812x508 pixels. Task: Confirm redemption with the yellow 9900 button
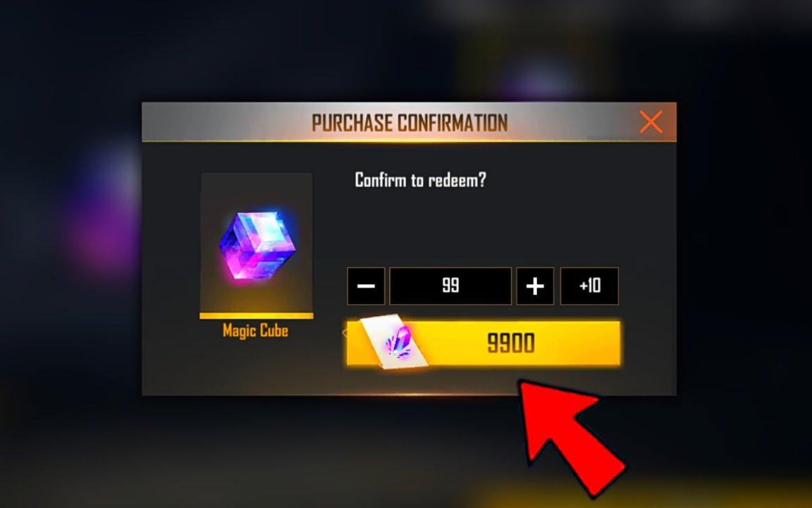click(483, 343)
